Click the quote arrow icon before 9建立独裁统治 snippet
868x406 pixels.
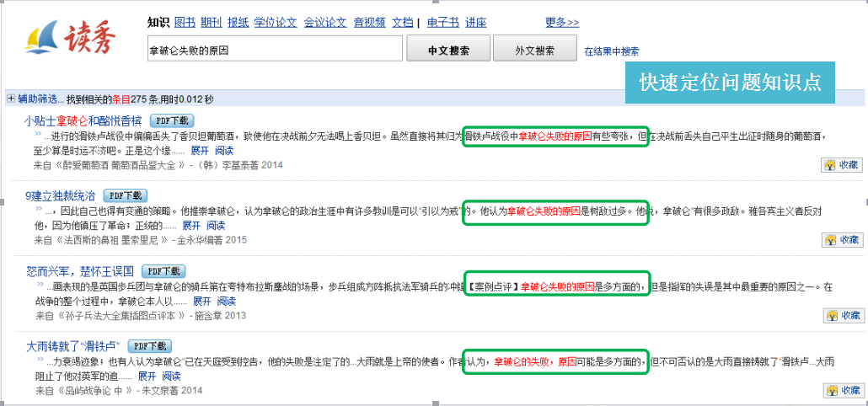38,209
